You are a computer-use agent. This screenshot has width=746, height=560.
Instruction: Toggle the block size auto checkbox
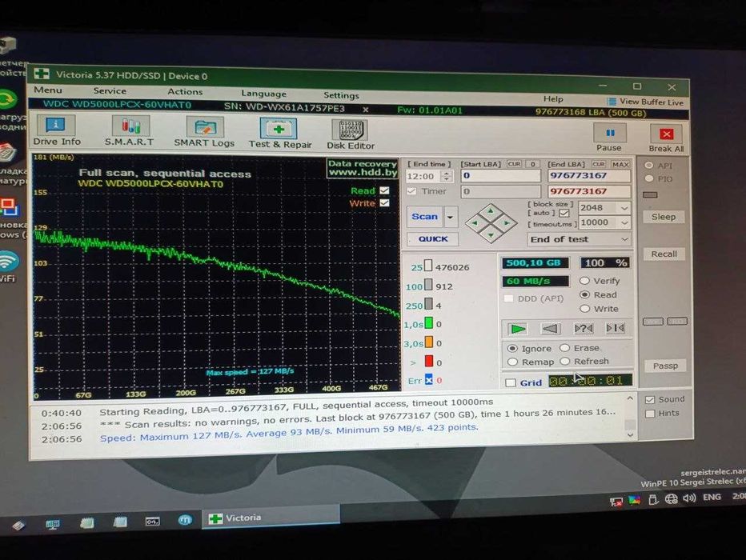(564, 213)
